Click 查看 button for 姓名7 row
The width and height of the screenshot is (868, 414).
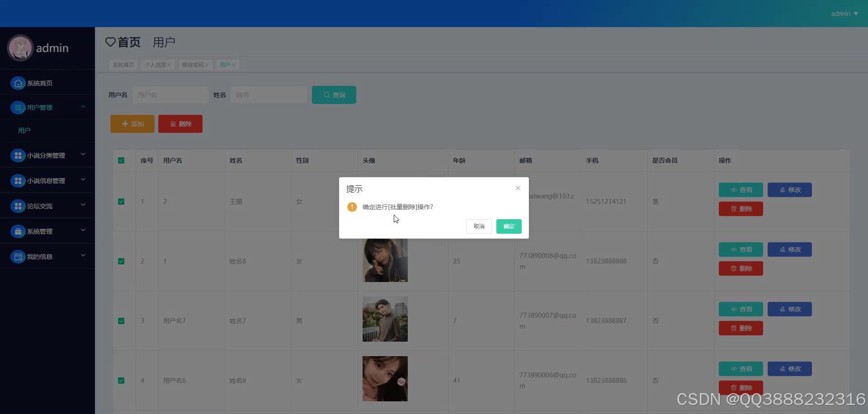[x=741, y=309]
